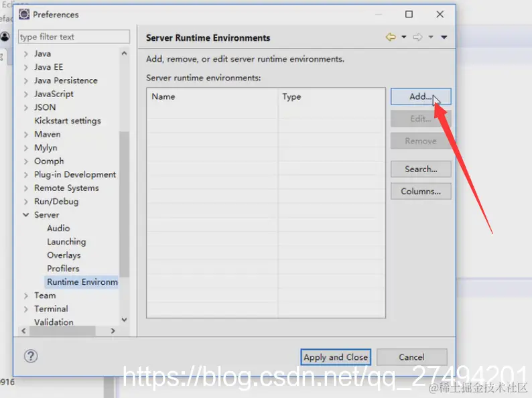Open the preferences view menu triangle

point(444,38)
